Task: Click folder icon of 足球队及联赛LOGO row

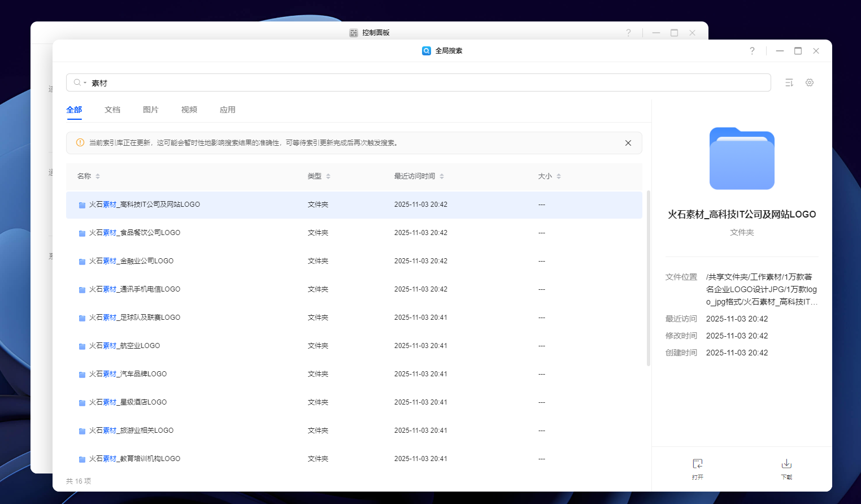Action: (82, 318)
